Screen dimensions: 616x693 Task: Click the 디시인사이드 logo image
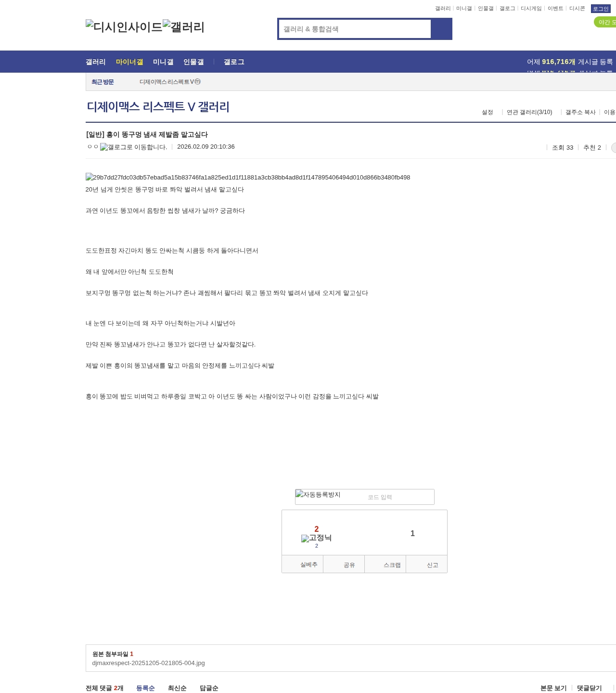tap(124, 27)
